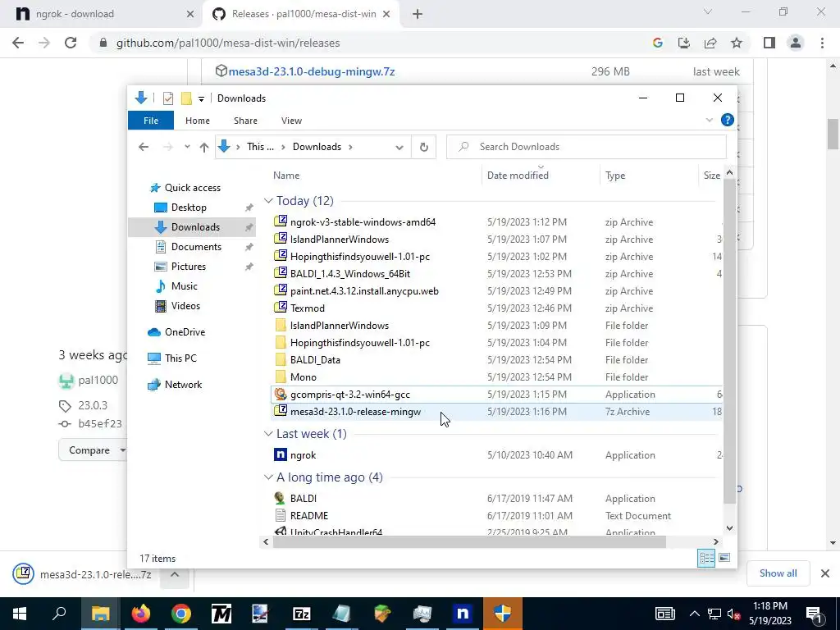
Task: Click the New folder icon in Explorer's title bar
Action: (186, 98)
